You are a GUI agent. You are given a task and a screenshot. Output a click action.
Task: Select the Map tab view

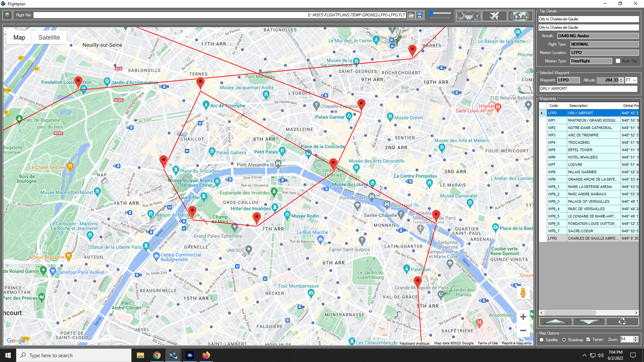point(19,37)
